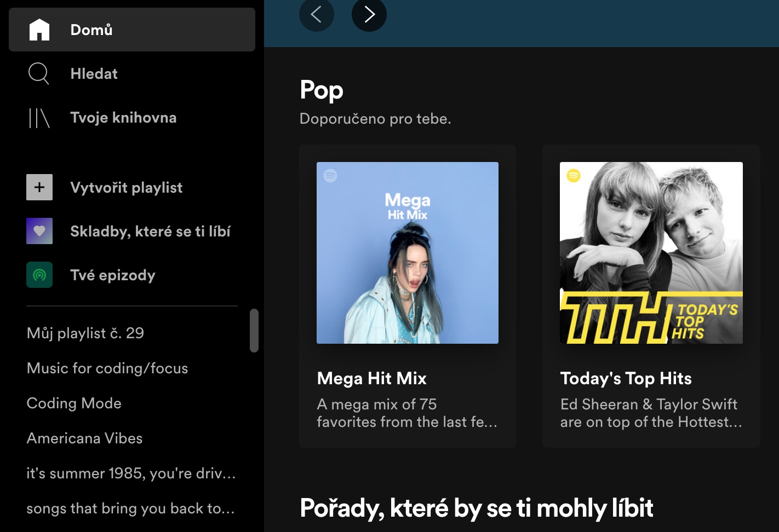This screenshot has width=779, height=532.
Task: Click the sidebar playlist scrollbar handle
Action: pos(254,331)
